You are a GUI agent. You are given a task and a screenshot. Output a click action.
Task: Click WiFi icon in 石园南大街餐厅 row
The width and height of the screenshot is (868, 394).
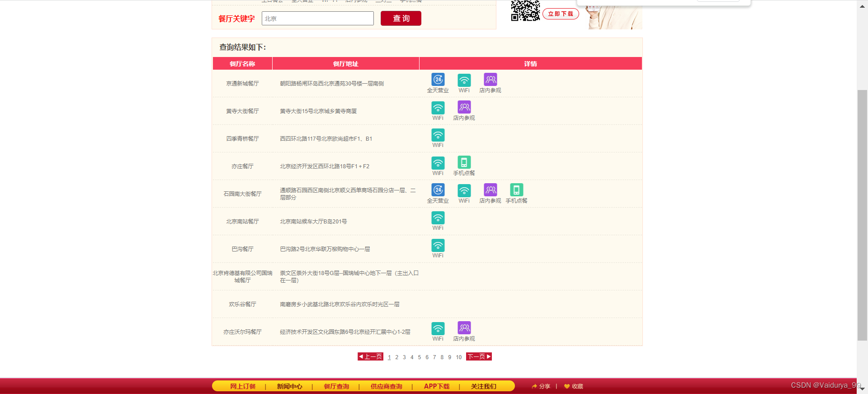tap(464, 190)
